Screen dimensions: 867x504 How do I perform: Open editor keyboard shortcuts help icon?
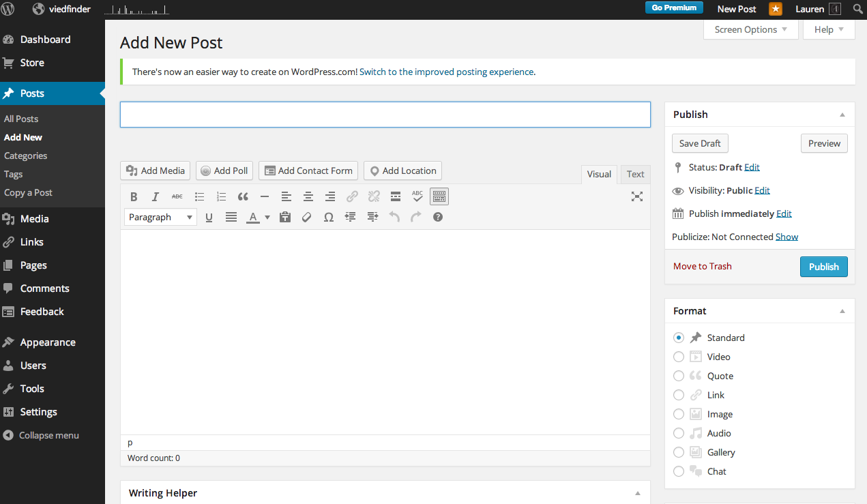(438, 218)
